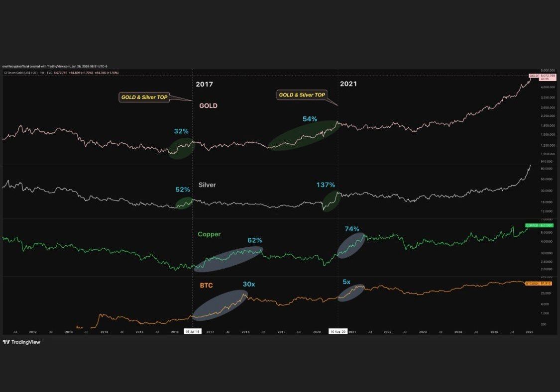
Task: Click the 2026 label on the time axis
Action: 529,331
